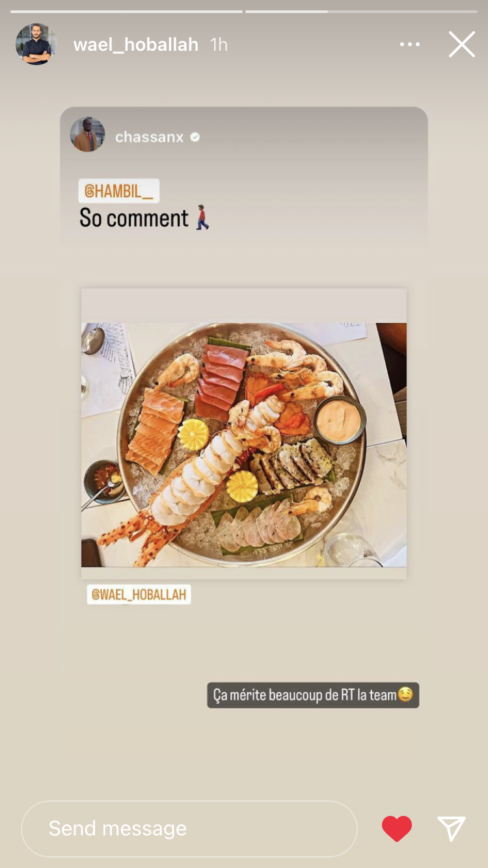The height and width of the screenshot is (868, 488).
Task: Close the story with the X icon
Action: tap(461, 44)
